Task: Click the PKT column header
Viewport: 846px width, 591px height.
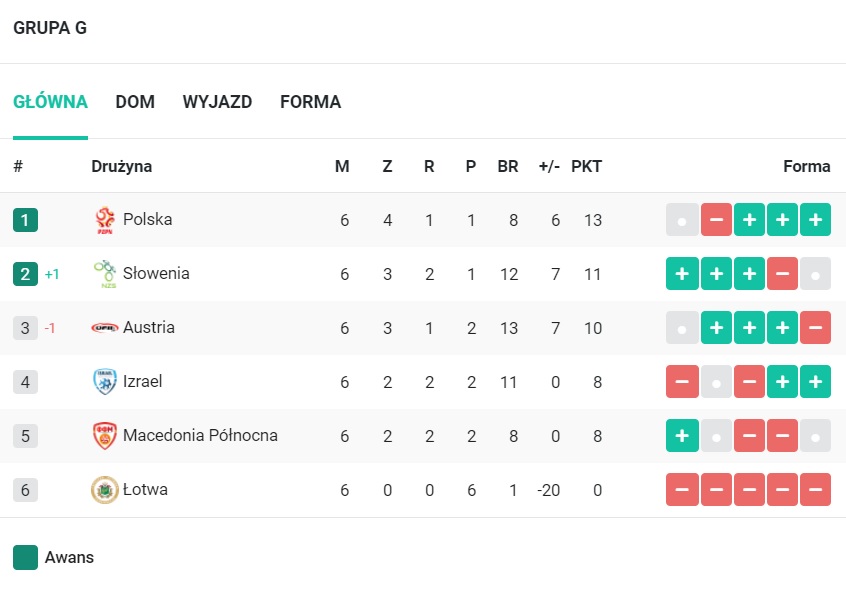Action: click(586, 166)
